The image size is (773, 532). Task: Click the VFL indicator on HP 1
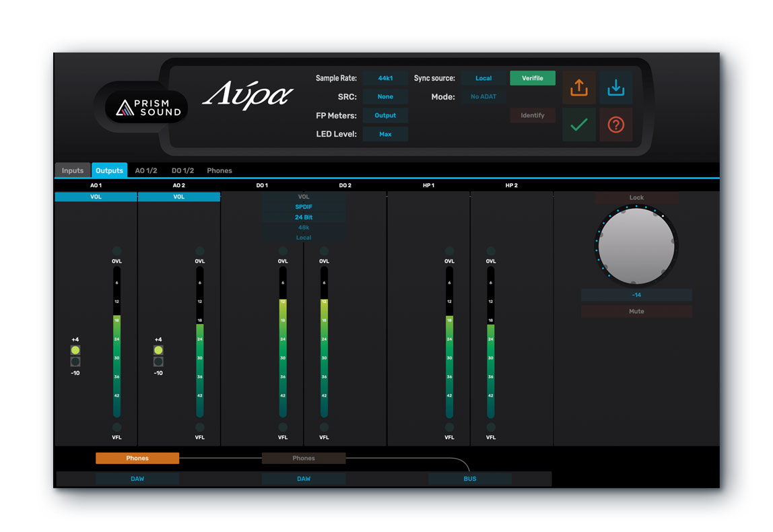449,427
